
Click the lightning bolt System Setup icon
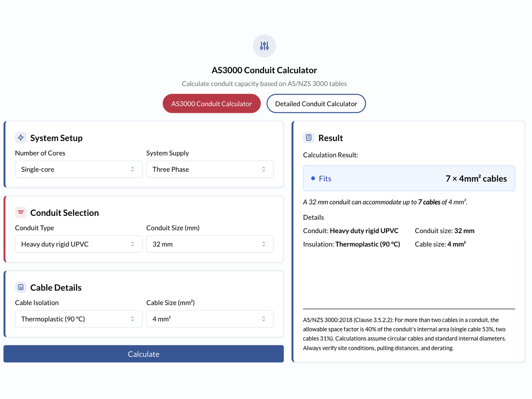click(21, 138)
